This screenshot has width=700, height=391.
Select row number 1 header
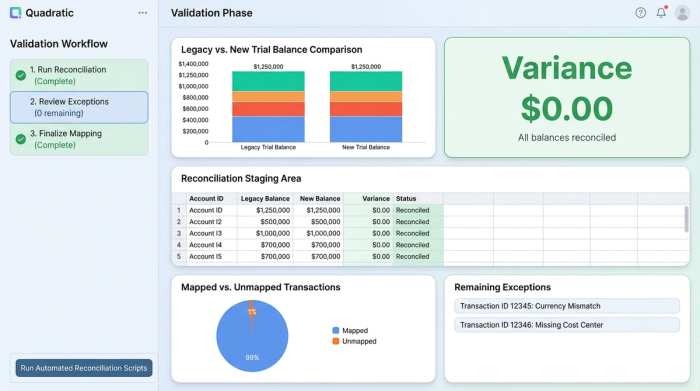point(179,210)
